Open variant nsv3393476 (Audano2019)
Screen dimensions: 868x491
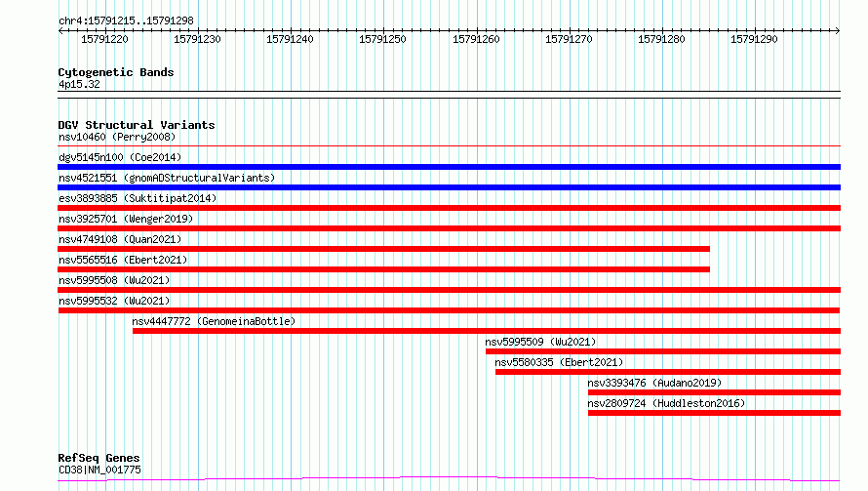point(654,383)
